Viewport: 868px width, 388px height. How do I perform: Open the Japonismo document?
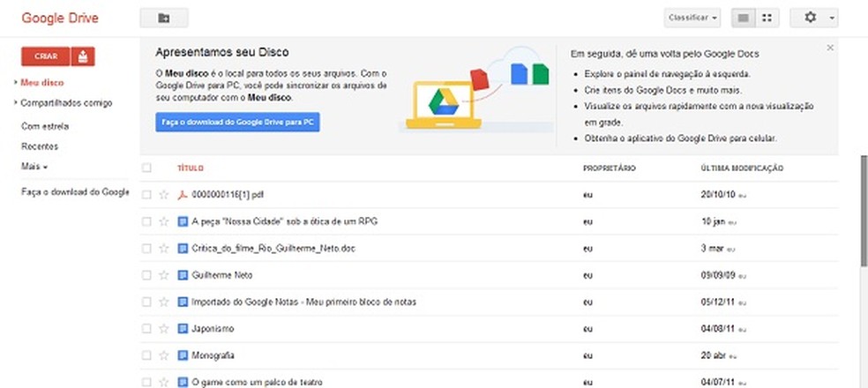[213, 329]
